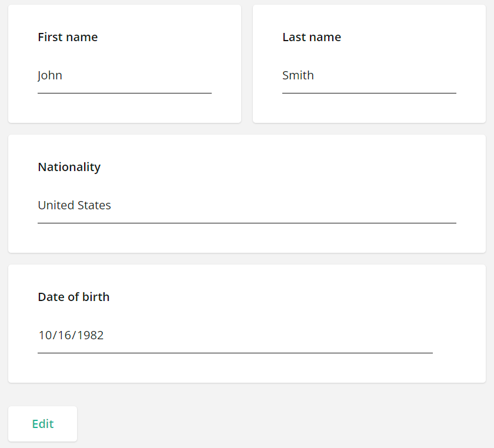Viewport: 494px width, 448px height.
Task: Click the 'First name' label
Action: point(68,37)
